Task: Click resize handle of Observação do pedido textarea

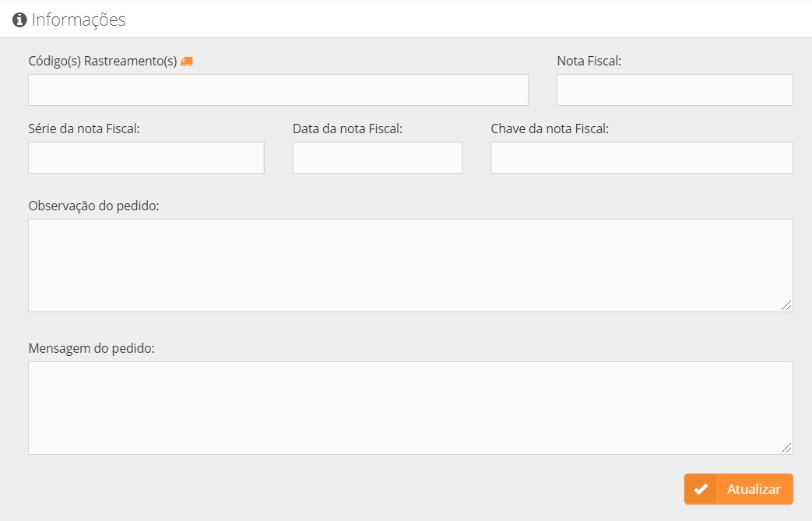Action: pos(787,306)
